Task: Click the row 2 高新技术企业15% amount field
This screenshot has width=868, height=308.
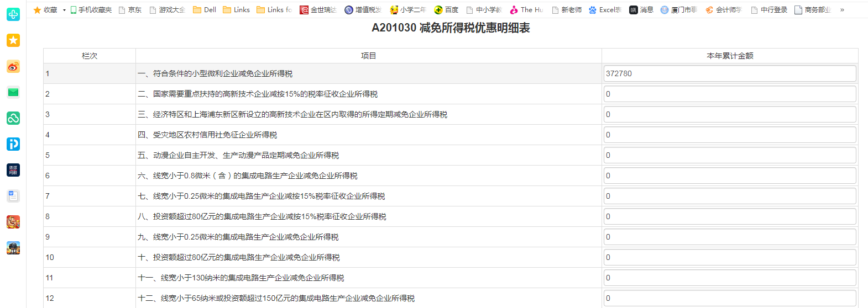Action: [x=730, y=94]
